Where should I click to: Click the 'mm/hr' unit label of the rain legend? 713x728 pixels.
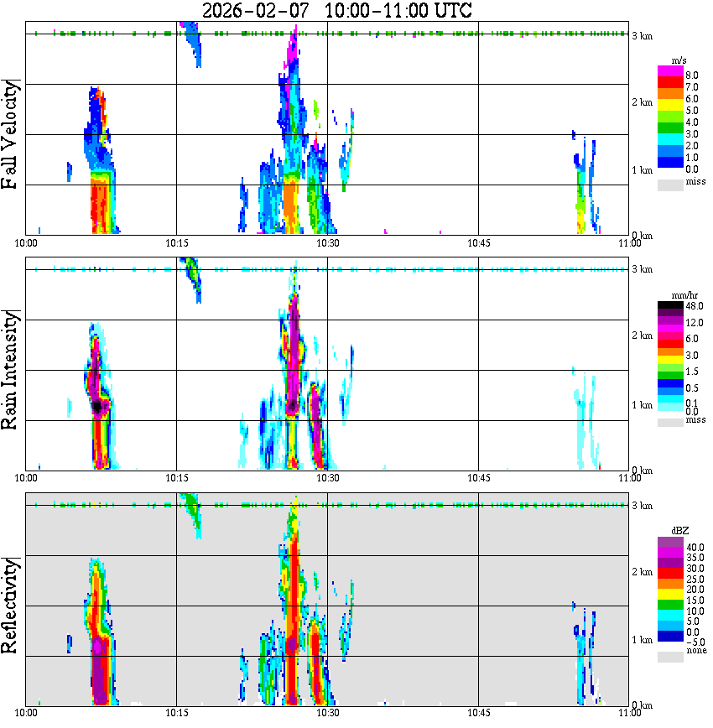(684, 296)
